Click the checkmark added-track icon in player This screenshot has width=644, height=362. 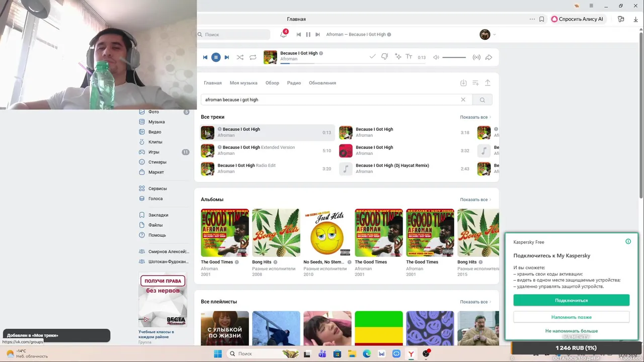pyautogui.click(x=372, y=57)
